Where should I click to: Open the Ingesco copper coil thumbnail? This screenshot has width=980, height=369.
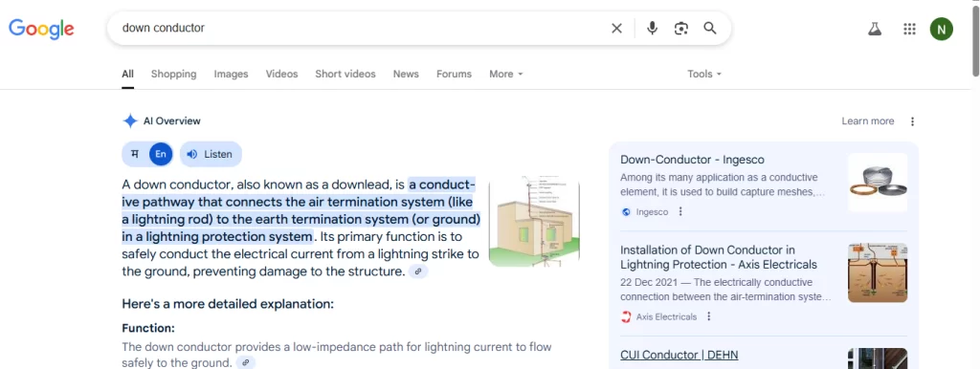(878, 183)
